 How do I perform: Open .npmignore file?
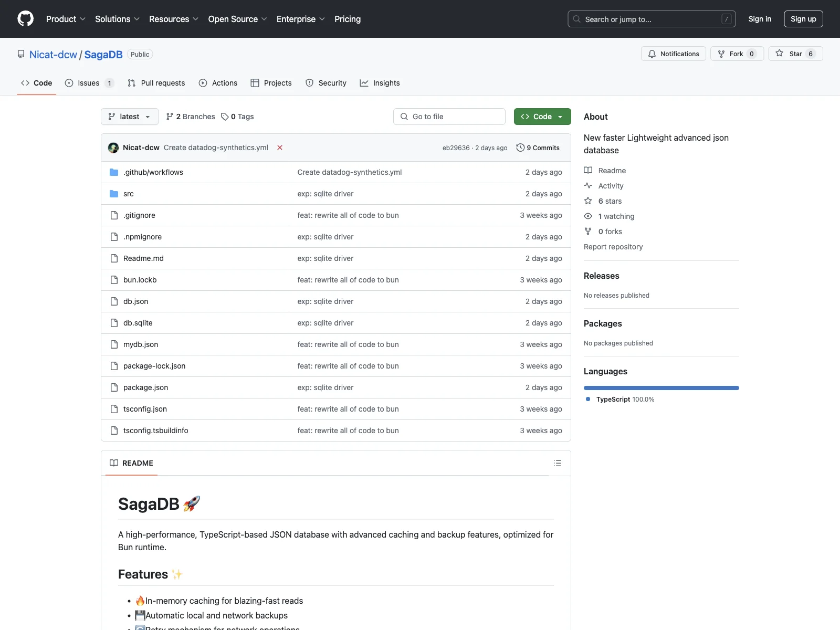tap(142, 237)
